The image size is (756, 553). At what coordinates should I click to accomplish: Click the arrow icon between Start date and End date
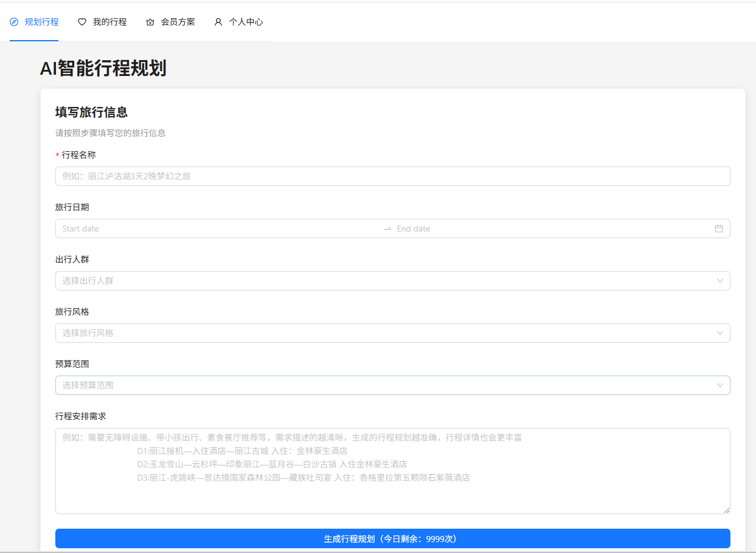[x=387, y=228]
